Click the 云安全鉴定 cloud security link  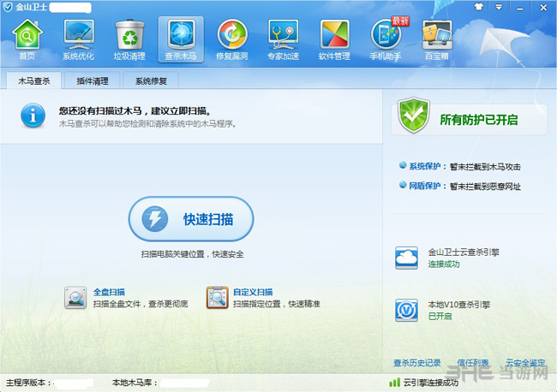(x=525, y=363)
